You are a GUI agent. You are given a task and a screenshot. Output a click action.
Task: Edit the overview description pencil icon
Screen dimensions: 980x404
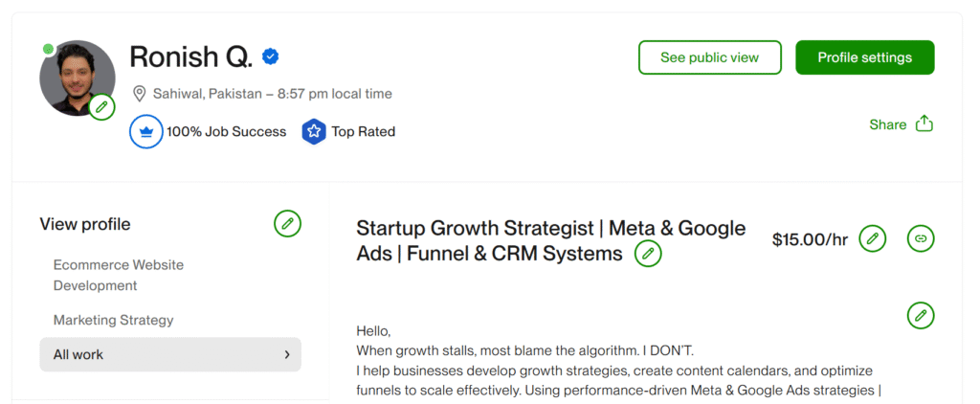pyautogui.click(x=921, y=315)
